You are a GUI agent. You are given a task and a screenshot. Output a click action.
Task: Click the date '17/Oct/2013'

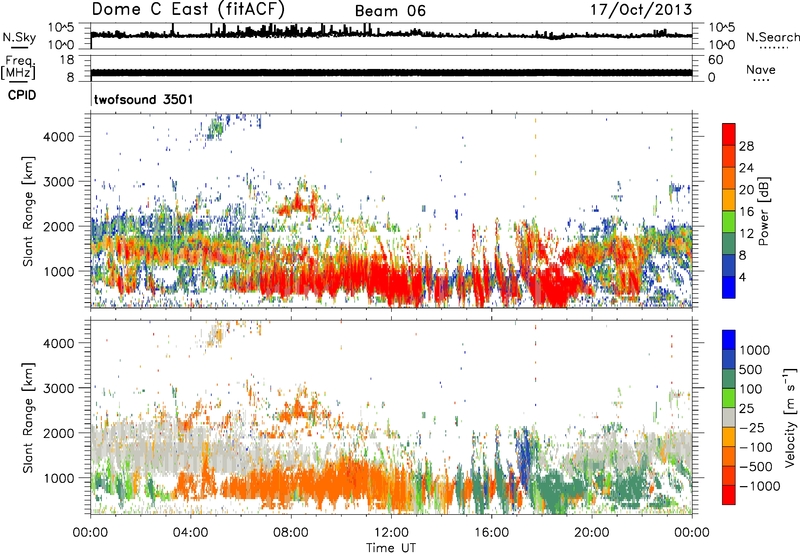(641, 10)
